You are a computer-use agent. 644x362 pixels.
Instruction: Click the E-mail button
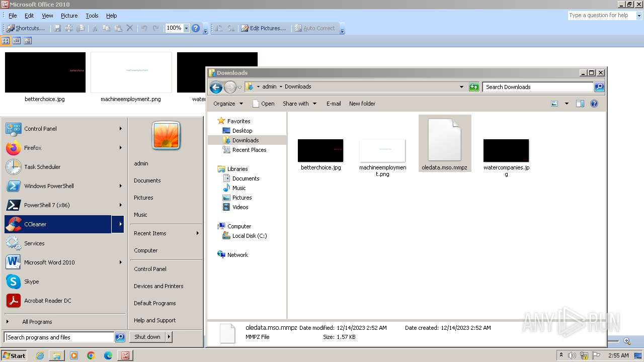point(334,104)
